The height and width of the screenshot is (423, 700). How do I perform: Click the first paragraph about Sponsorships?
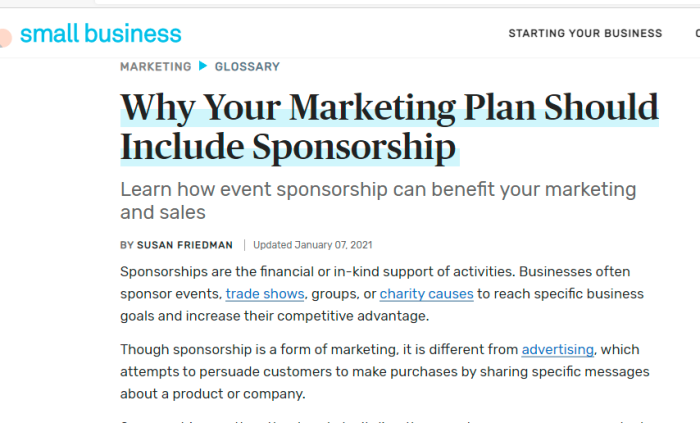tap(382, 294)
